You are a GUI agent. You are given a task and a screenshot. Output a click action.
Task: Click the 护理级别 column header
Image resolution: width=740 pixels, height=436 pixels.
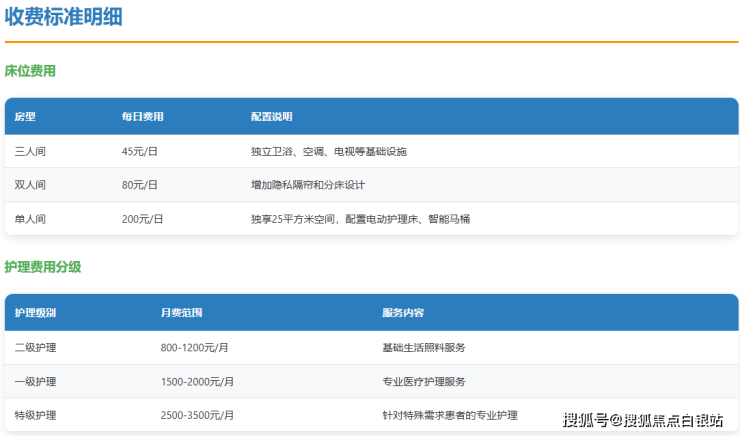[x=35, y=313]
